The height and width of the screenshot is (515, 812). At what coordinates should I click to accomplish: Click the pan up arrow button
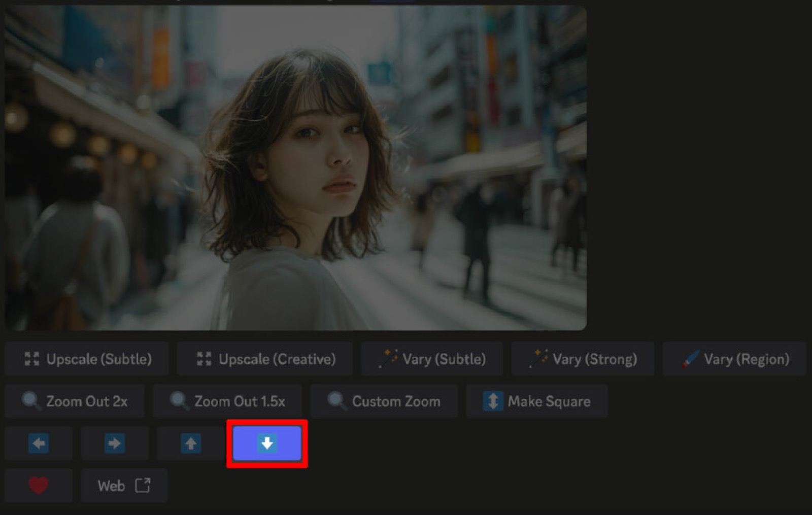(x=191, y=443)
